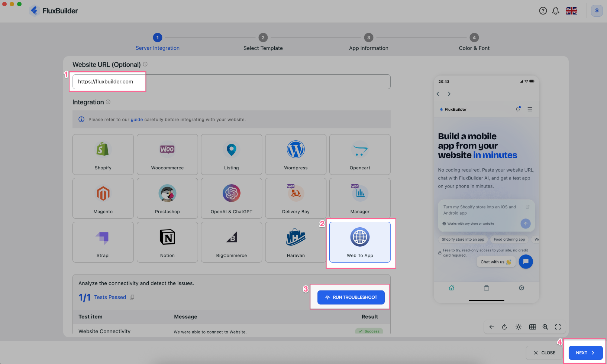Open the info icon beside Website URL

(x=145, y=64)
